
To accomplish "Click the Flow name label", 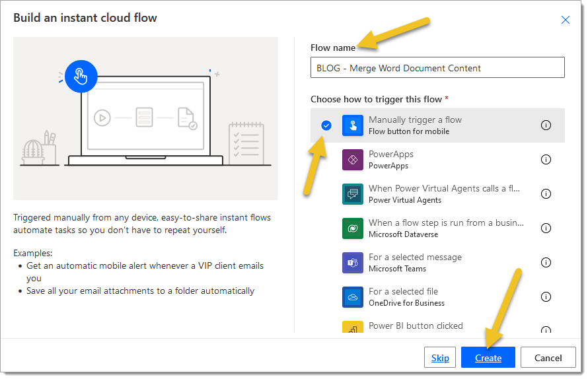I will point(332,48).
